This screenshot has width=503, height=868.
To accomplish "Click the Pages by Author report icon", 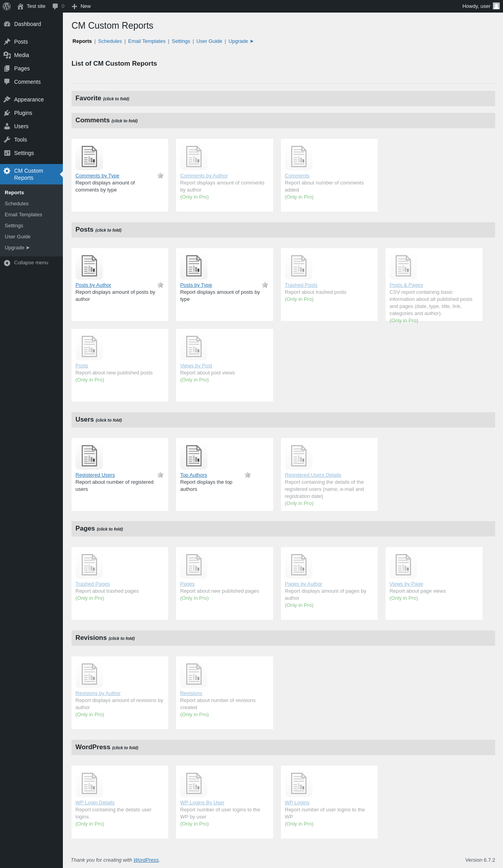I will (299, 565).
